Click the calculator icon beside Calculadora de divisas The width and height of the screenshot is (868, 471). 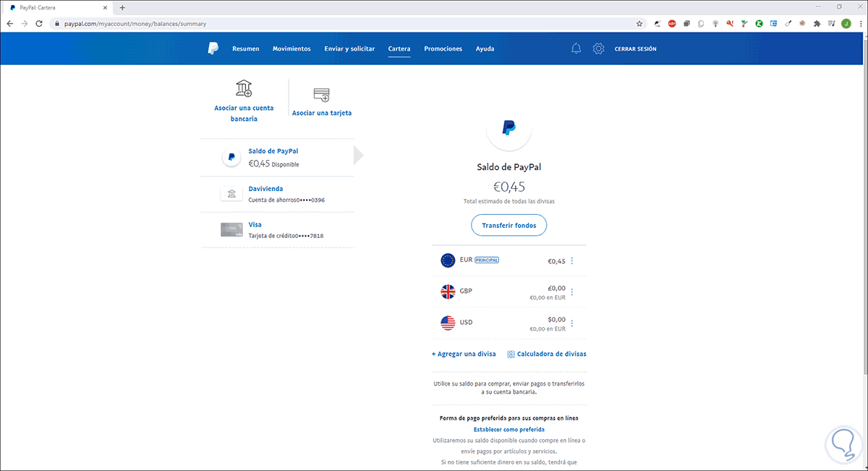[x=511, y=355]
